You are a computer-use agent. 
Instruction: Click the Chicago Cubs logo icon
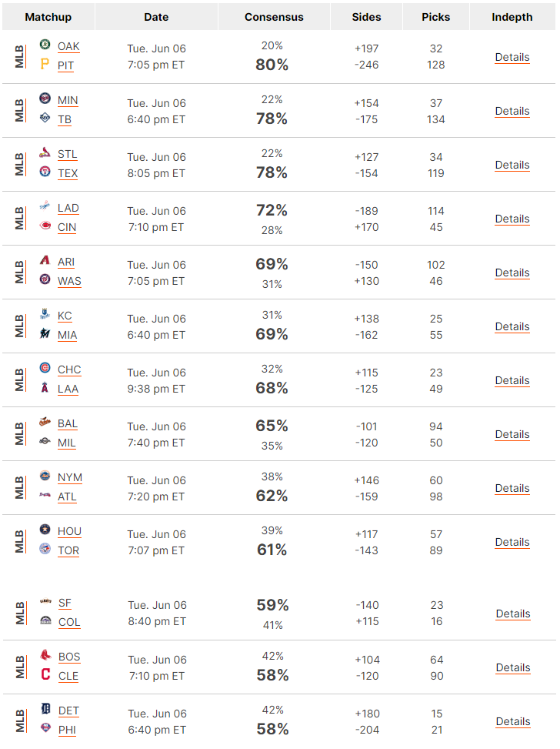45,369
